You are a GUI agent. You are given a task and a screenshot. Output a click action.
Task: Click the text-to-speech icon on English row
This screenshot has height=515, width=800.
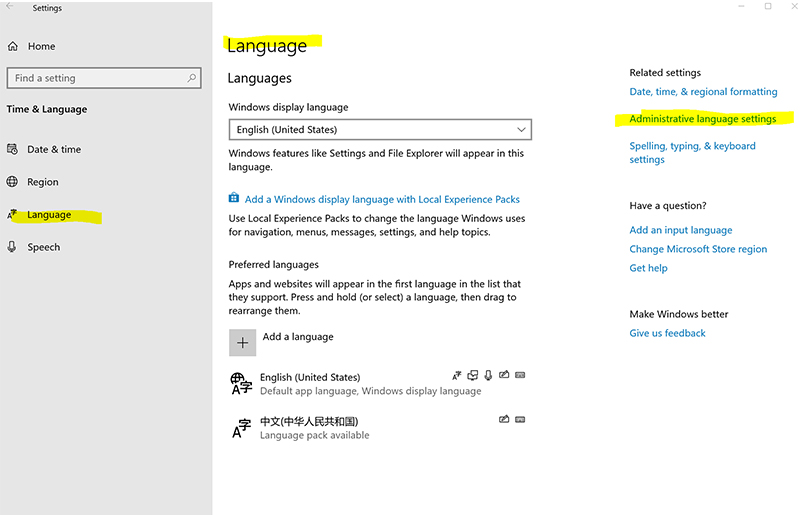coord(473,376)
